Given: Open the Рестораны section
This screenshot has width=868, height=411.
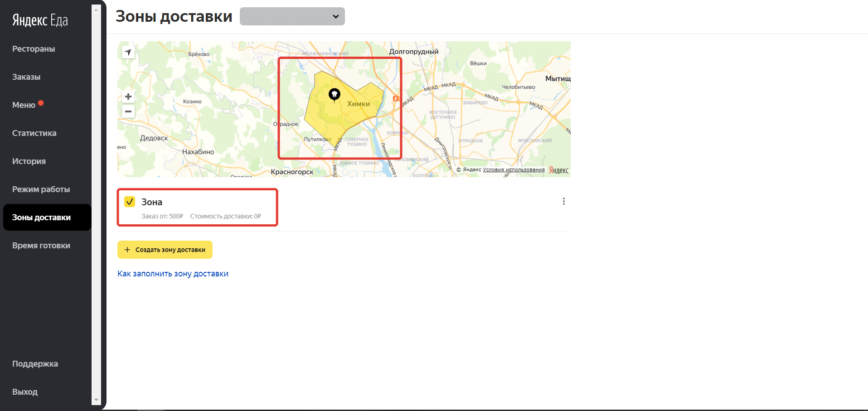Looking at the screenshot, I should (34, 49).
